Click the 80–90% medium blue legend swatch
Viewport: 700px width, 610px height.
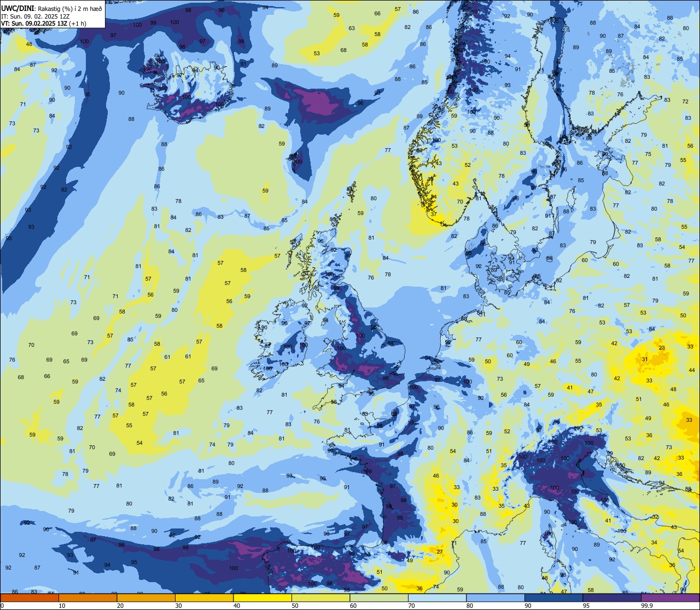click(x=495, y=597)
